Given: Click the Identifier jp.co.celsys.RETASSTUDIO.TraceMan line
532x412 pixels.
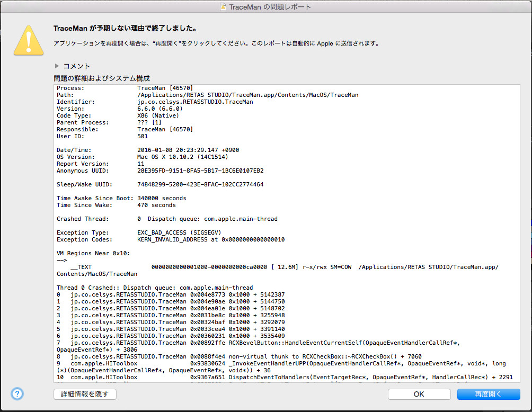Looking at the screenshot, I should pyautogui.click(x=155, y=102).
